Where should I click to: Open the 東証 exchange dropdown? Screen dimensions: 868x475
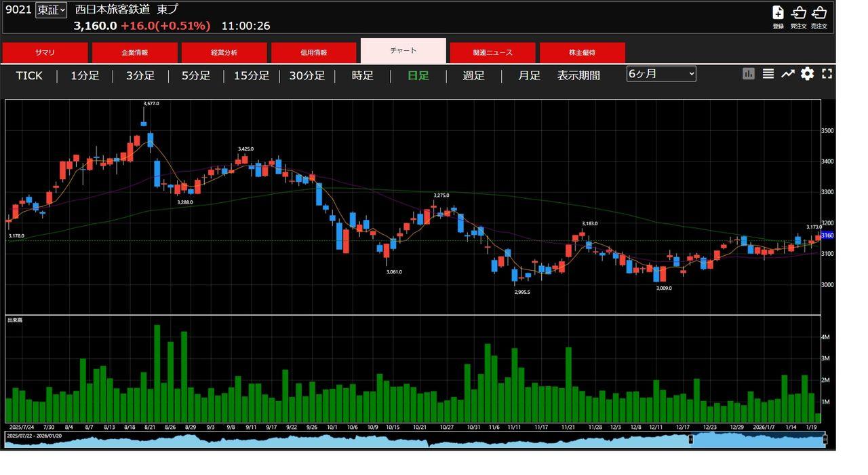[x=52, y=10]
